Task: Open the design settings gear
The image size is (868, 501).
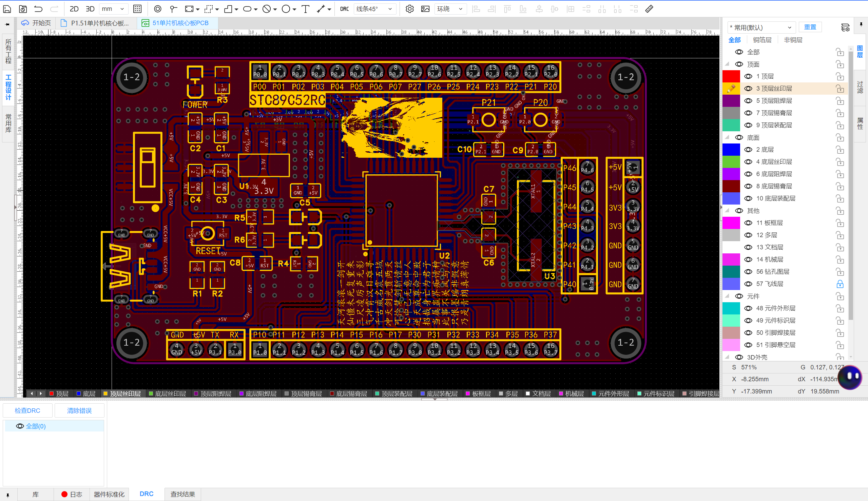Action: (409, 9)
